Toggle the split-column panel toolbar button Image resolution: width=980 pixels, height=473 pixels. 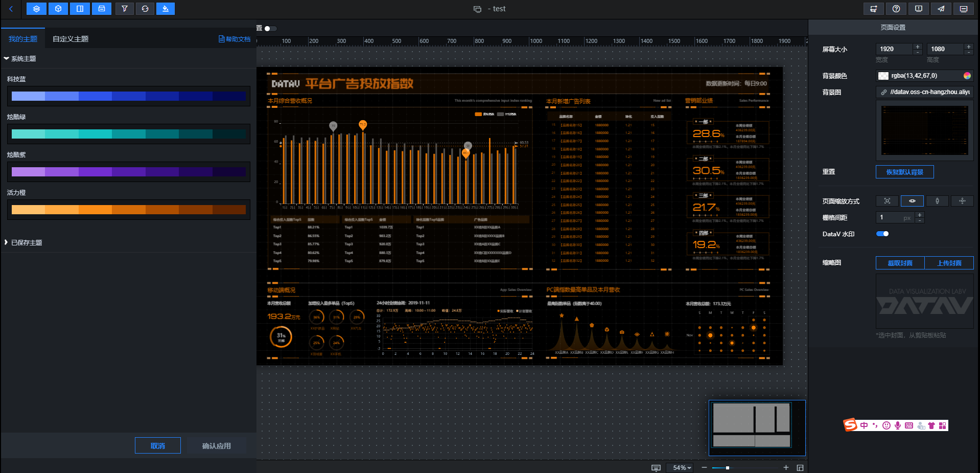coord(80,9)
